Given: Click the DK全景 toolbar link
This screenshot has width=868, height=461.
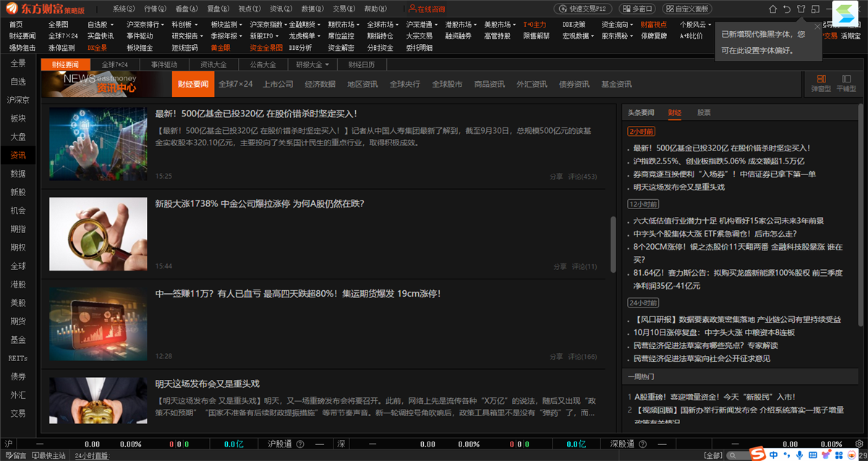Looking at the screenshot, I should coord(97,48).
